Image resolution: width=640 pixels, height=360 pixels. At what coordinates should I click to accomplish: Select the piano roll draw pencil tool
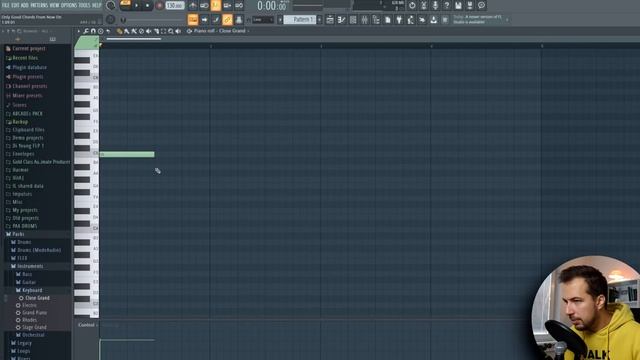click(119, 31)
